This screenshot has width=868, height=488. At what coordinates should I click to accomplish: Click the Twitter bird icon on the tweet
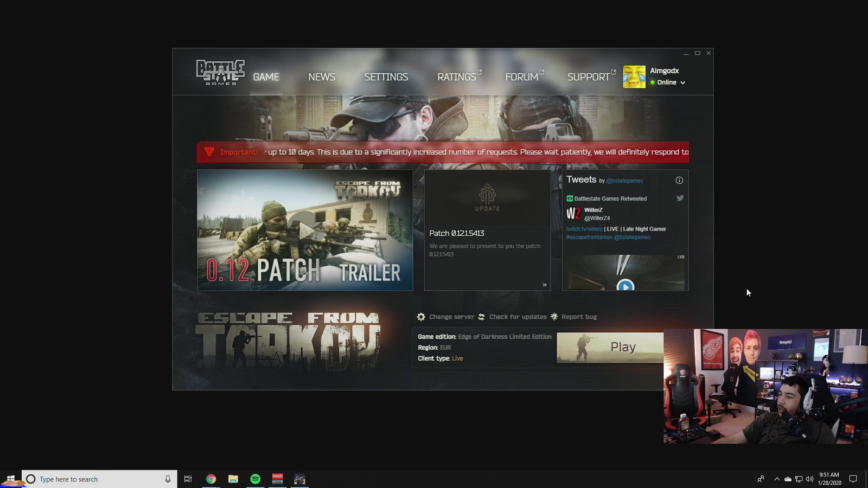point(680,198)
